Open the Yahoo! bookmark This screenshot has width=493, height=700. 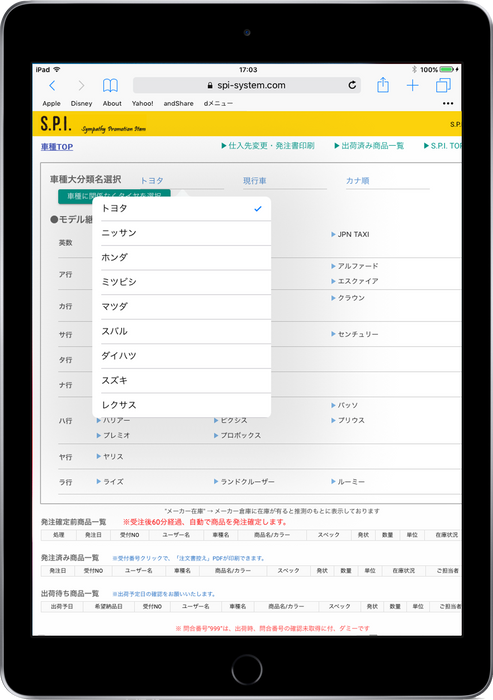coord(142,103)
